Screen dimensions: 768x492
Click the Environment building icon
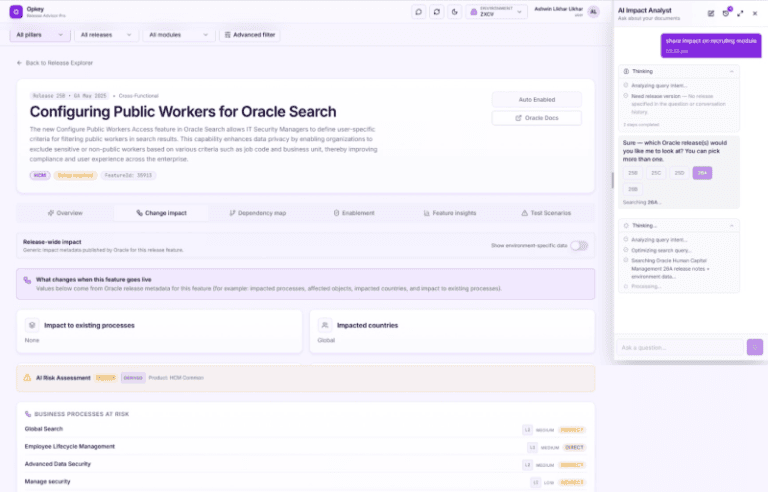[x=474, y=12]
